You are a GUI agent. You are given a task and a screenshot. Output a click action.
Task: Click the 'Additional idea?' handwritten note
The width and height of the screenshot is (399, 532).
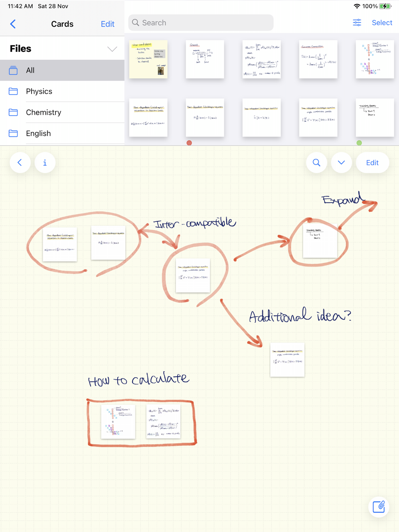point(300,316)
